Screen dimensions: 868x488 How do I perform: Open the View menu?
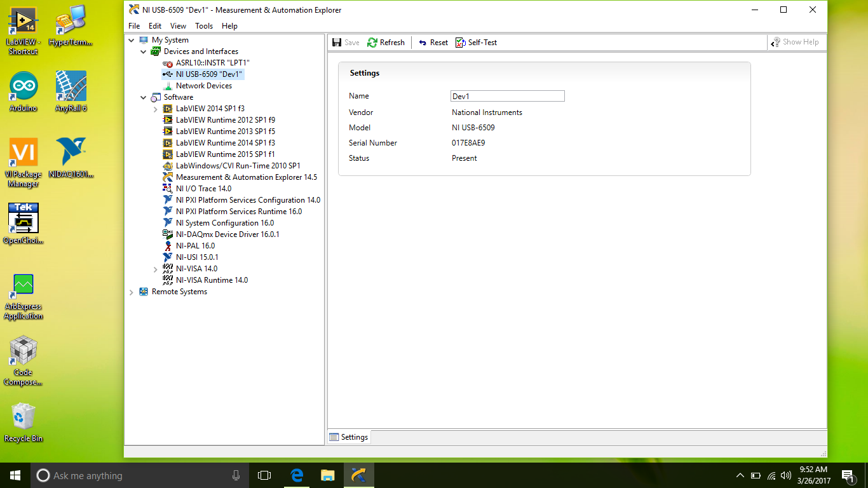(x=179, y=26)
